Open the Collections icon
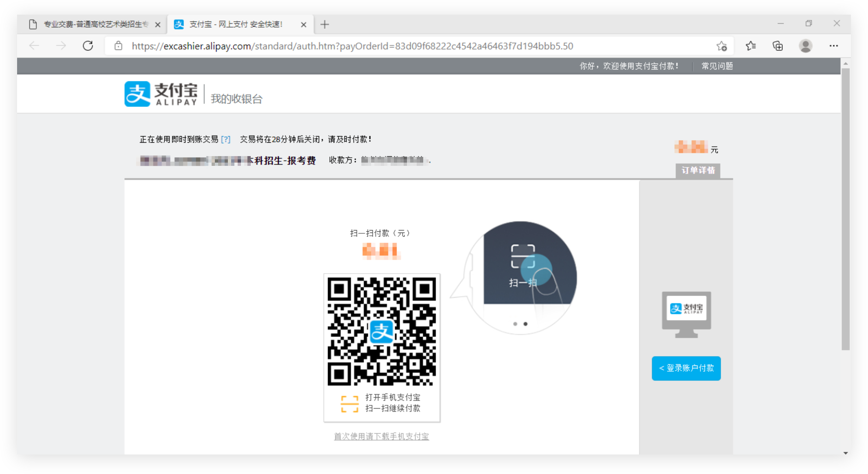Viewport: 868px width, 474px height. pos(778,46)
